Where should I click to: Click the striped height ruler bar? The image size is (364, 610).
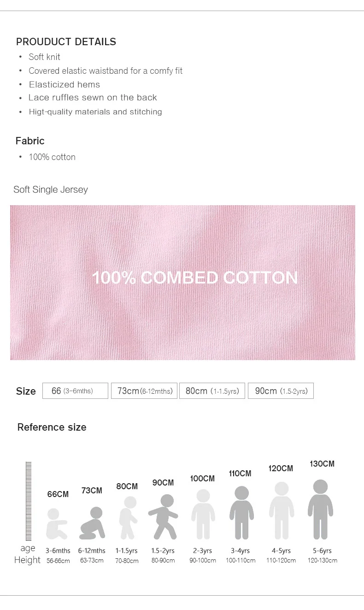pyautogui.click(x=28, y=501)
